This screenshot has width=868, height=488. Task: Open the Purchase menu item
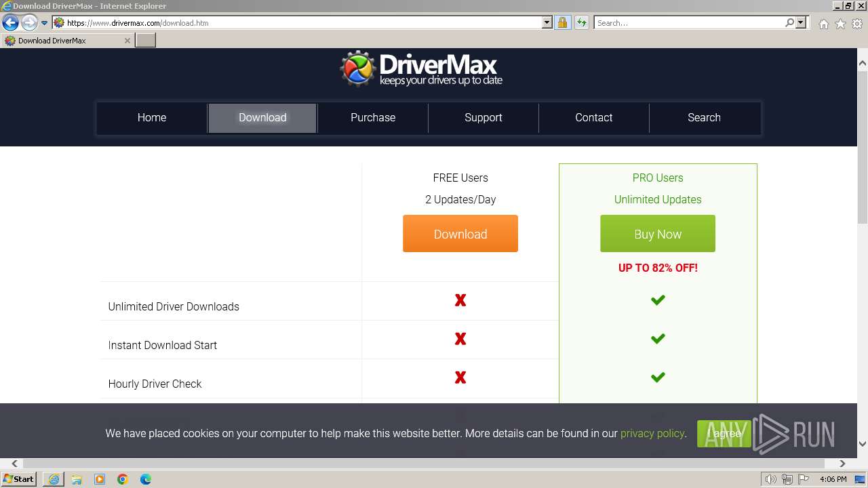pyautogui.click(x=373, y=118)
